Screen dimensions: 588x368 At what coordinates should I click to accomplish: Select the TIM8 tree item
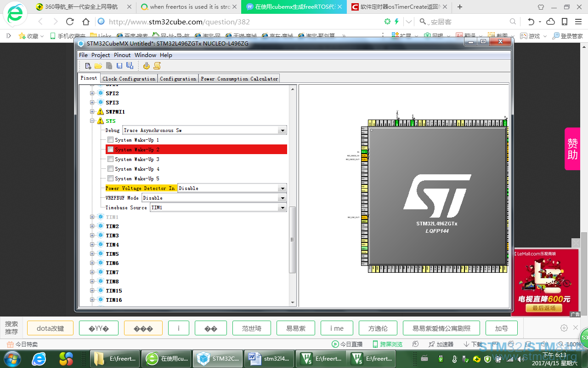(x=113, y=282)
